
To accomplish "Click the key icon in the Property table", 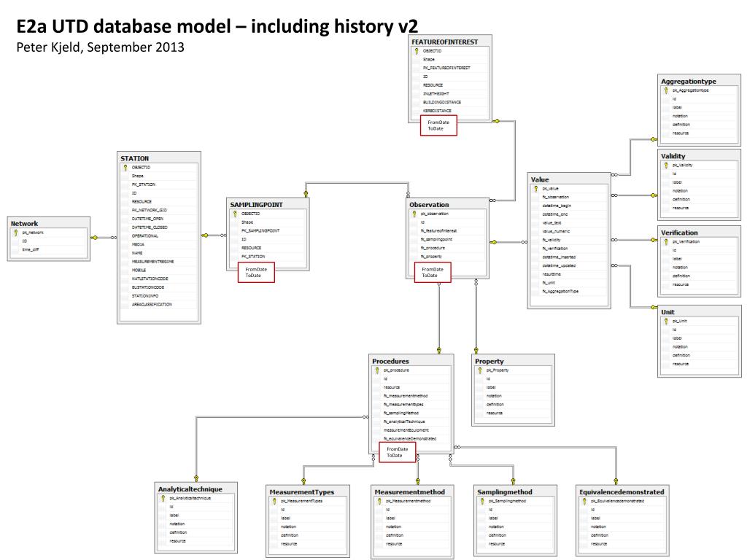I will click(480, 370).
